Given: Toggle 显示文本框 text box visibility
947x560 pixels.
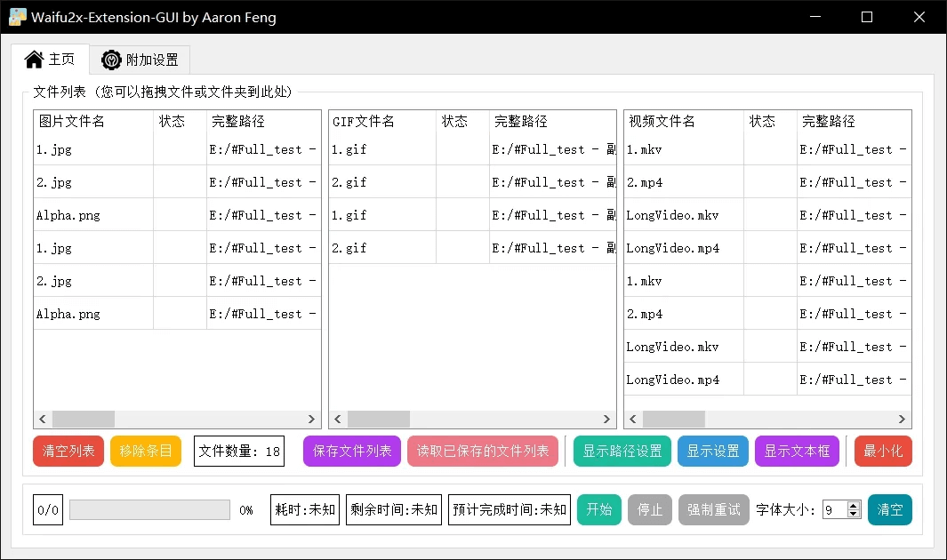Looking at the screenshot, I should 797,452.
